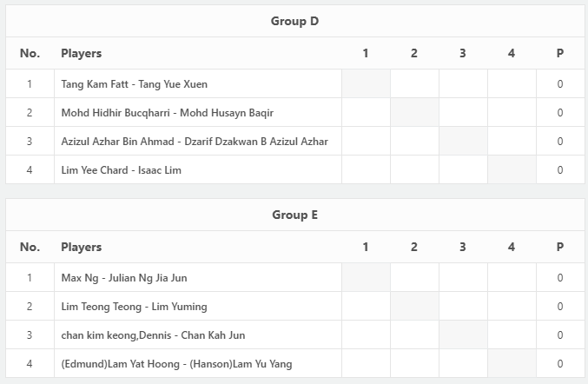Click Group E column 3 header

pyautogui.click(x=463, y=247)
